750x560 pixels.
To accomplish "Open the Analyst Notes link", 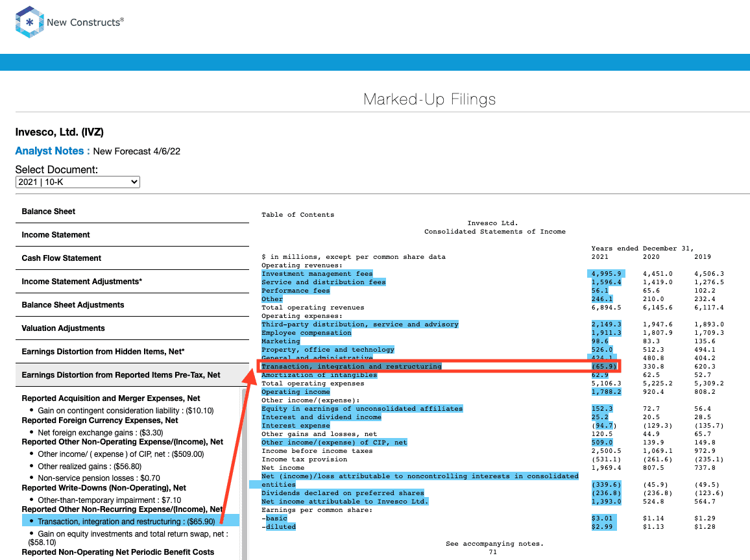I will [53, 151].
